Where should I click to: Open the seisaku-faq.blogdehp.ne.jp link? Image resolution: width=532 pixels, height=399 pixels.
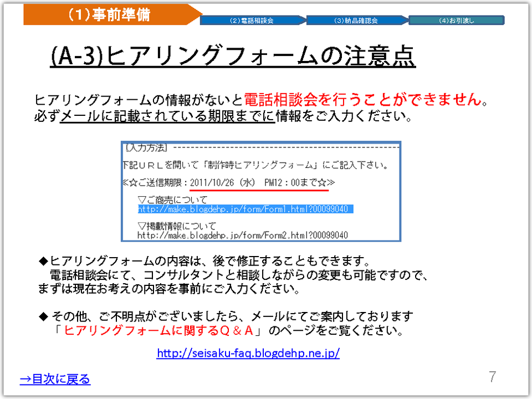pos(248,353)
